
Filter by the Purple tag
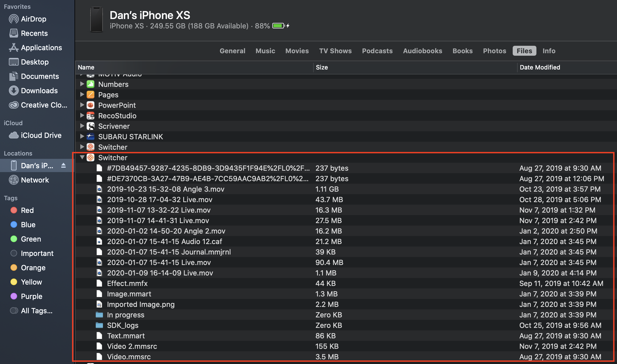(26, 296)
